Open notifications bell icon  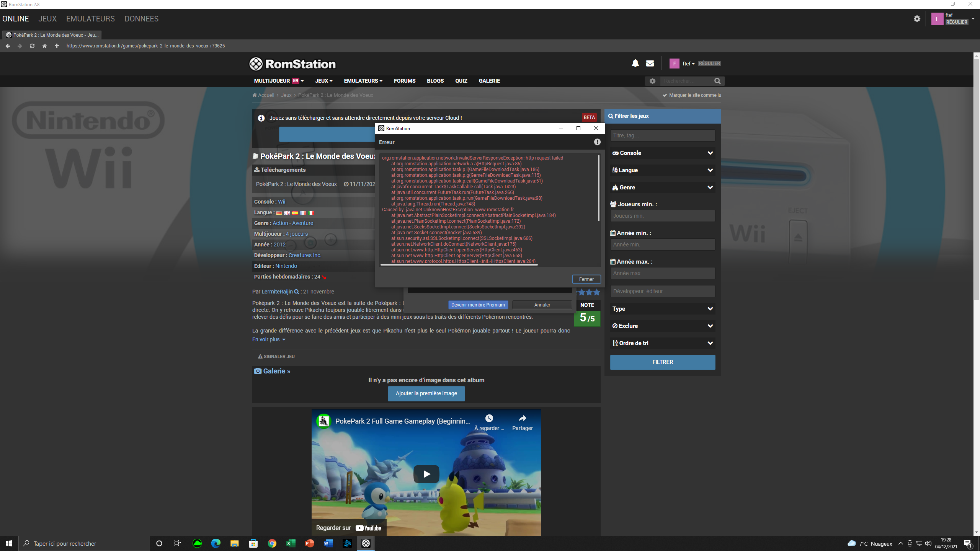[635, 64]
